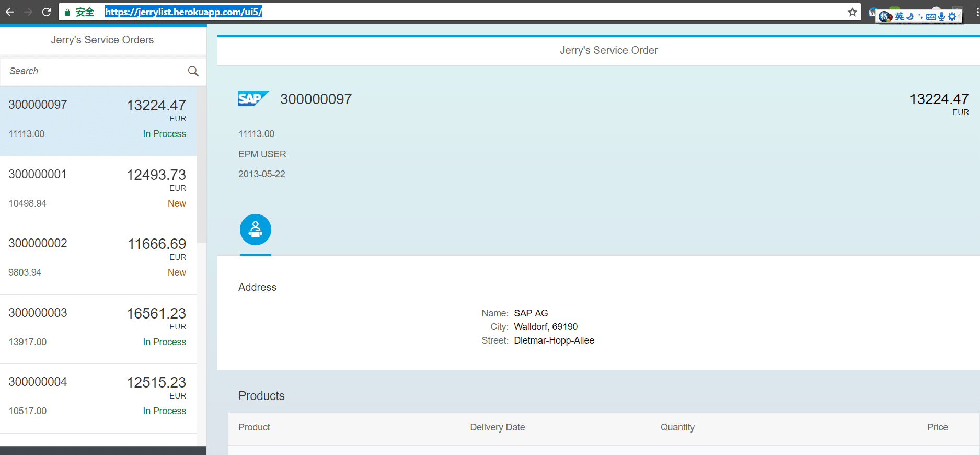Click the 11666.69 amount in the list
Image resolution: width=980 pixels, height=455 pixels.
point(157,244)
